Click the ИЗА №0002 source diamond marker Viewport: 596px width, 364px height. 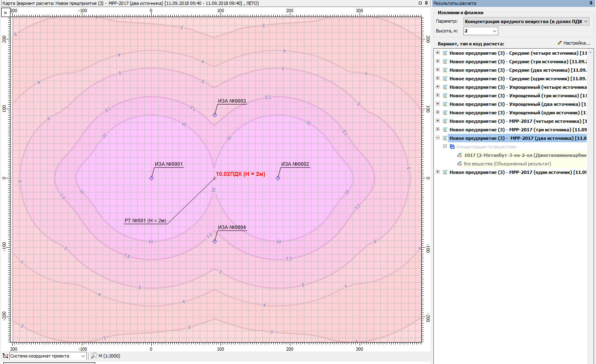[x=278, y=178]
